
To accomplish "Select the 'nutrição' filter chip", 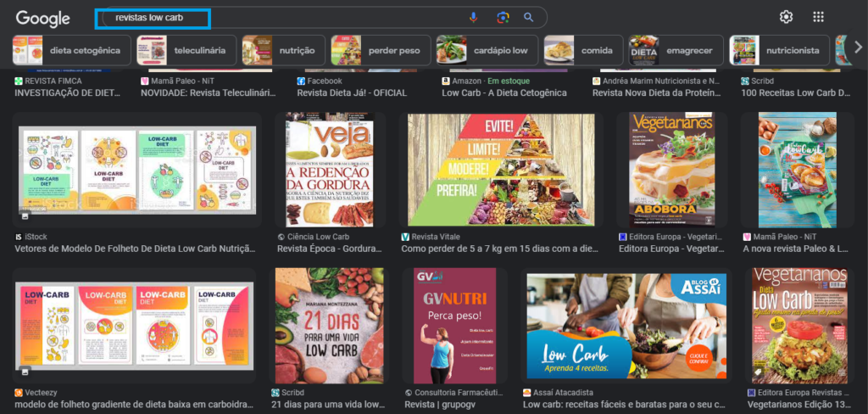I will click(x=283, y=50).
